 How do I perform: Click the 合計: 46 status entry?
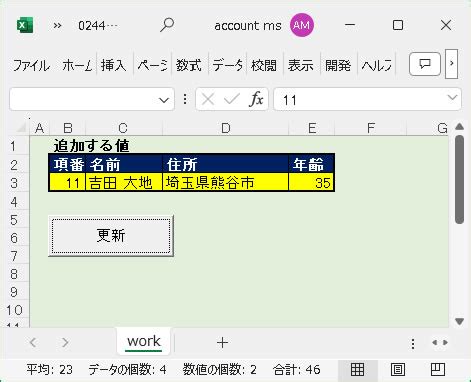296,370
